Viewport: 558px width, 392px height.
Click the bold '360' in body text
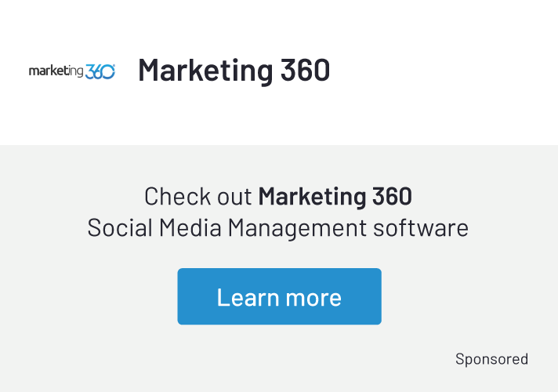click(x=392, y=196)
